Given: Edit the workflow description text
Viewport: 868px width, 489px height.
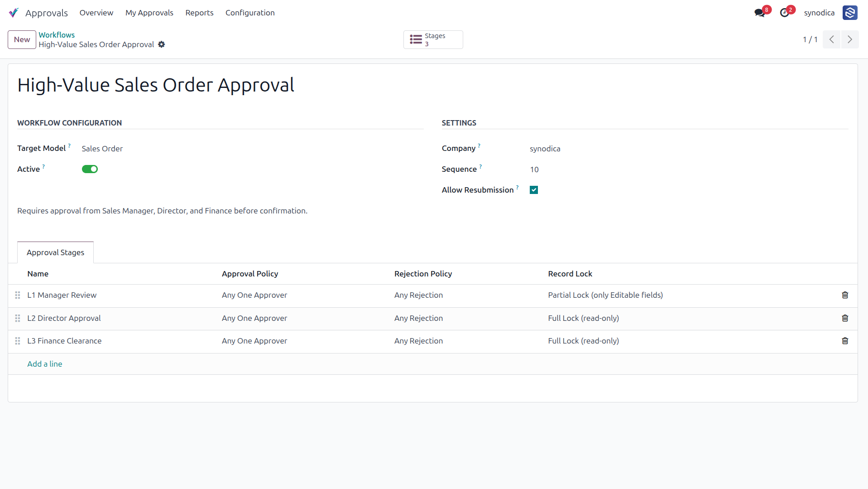Looking at the screenshot, I should point(162,211).
